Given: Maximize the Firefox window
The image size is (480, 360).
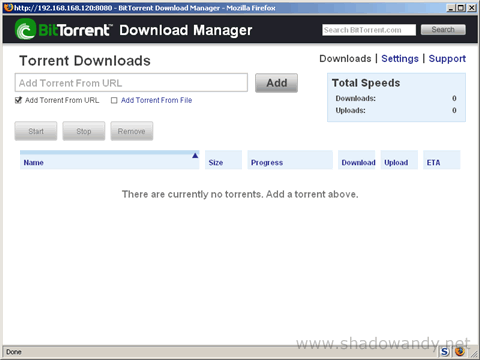Looking at the screenshot, I should click(x=461, y=7).
